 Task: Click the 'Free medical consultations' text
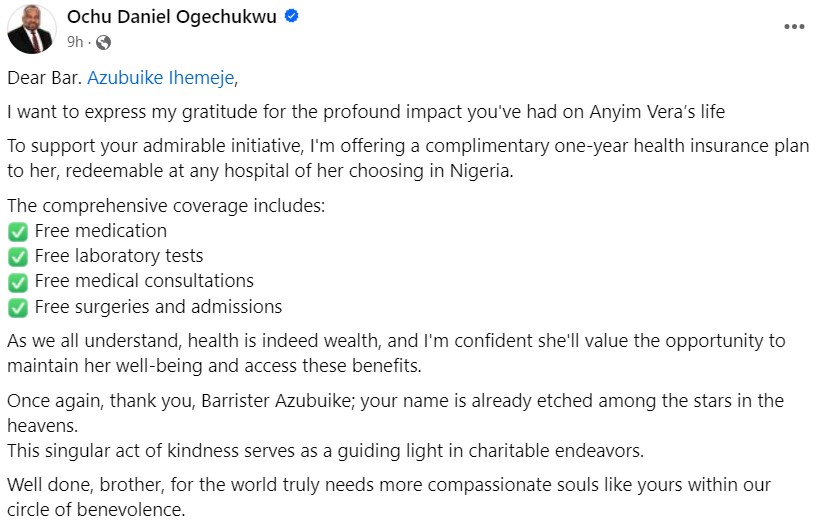point(144,281)
